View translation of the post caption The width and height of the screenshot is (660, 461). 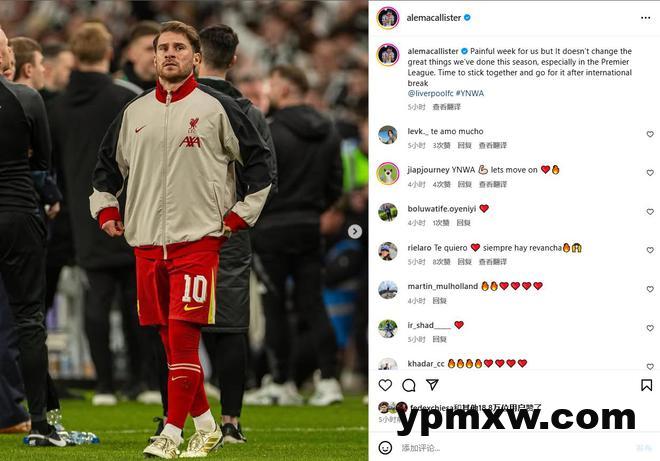click(x=447, y=107)
